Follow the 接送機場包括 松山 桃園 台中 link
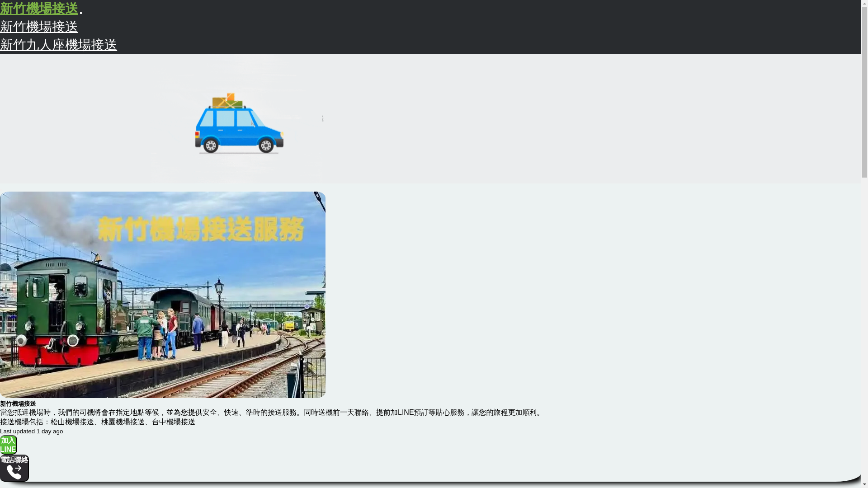 97,422
